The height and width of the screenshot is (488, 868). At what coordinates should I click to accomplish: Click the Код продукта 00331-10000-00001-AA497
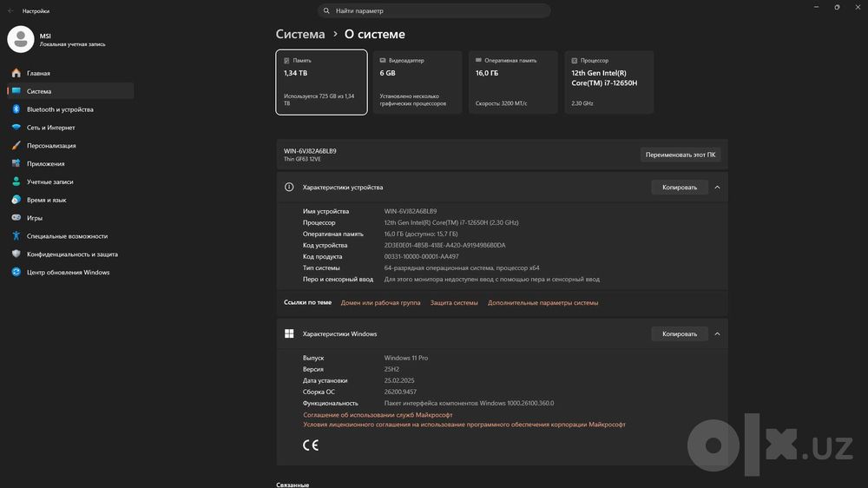click(421, 256)
